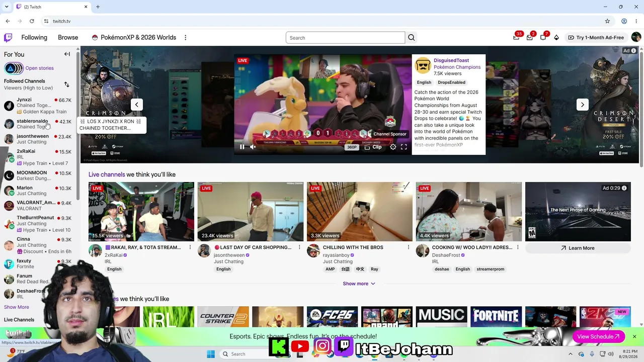Open PokémonXP & 2026 Worlds nav item
The width and height of the screenshot is (644, 362).
click(x=134, y=38)
